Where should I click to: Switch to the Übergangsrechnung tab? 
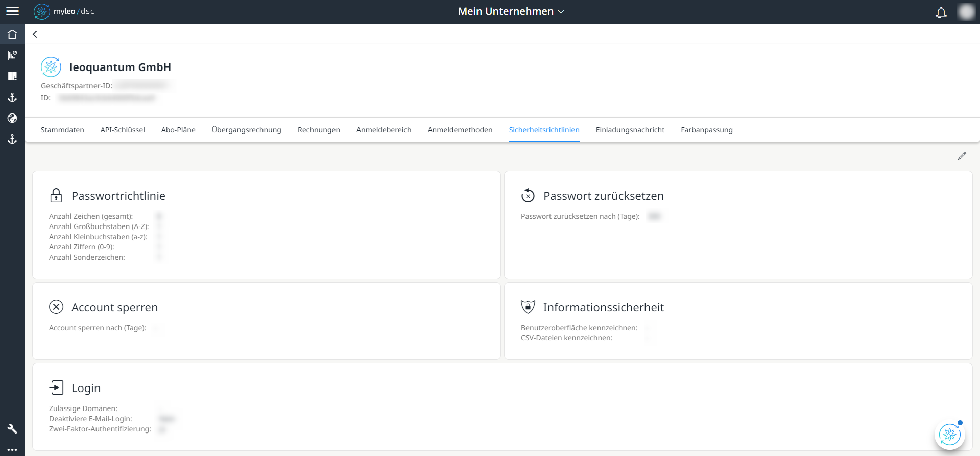click(x=247, y=130)
